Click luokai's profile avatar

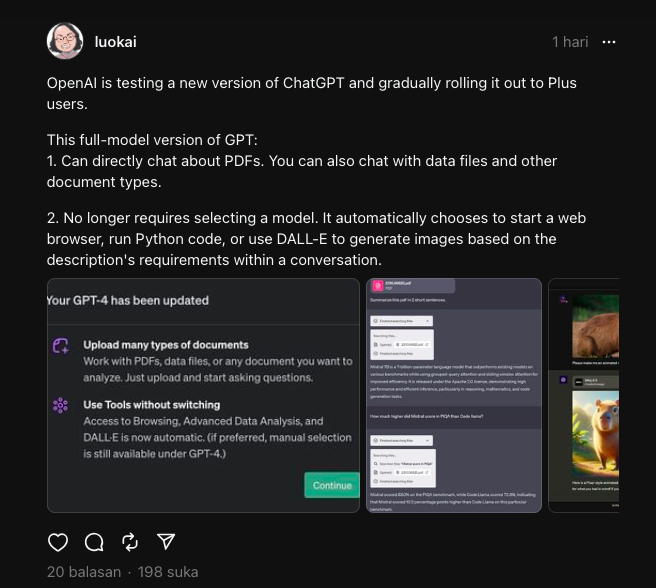(65, 42)
